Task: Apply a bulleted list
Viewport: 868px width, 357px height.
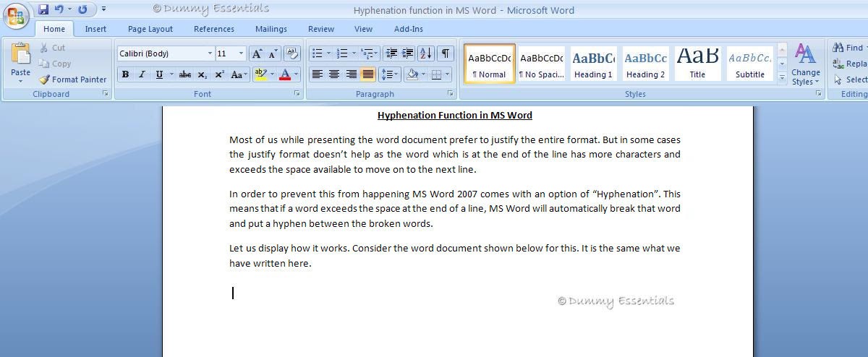Action: 317,53
